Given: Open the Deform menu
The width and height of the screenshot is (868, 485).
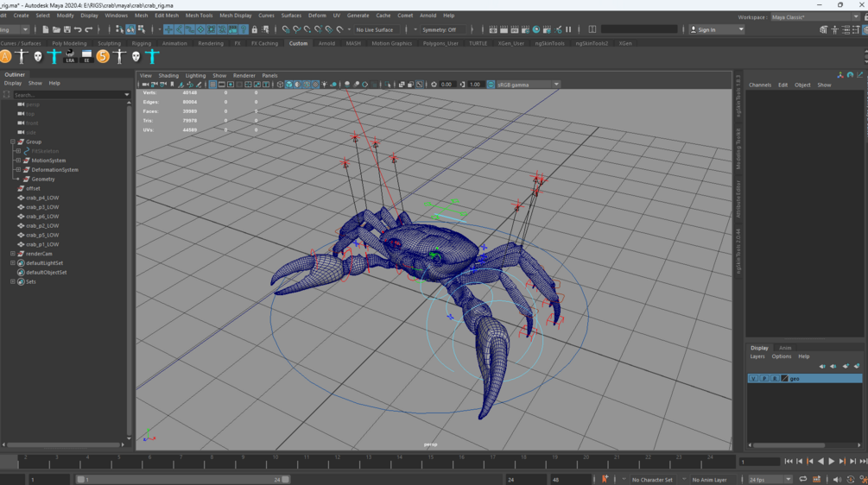Looking at the screenshot, I should click(x=317, y=16).
